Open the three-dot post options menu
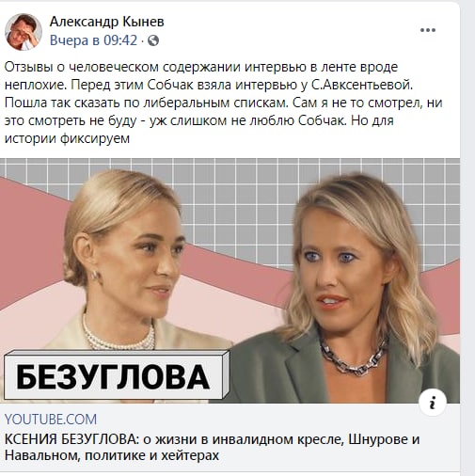 (428, 30)
